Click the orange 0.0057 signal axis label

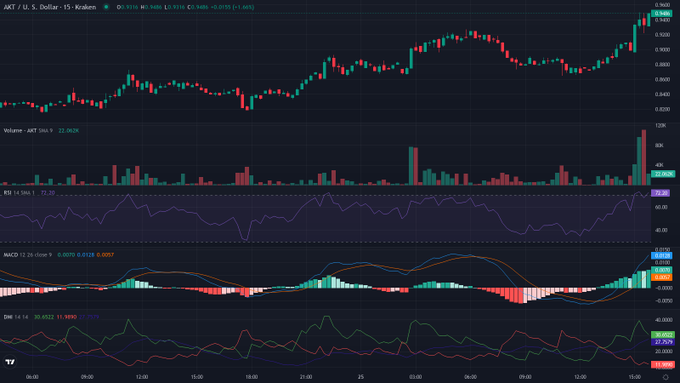[662, 277]
